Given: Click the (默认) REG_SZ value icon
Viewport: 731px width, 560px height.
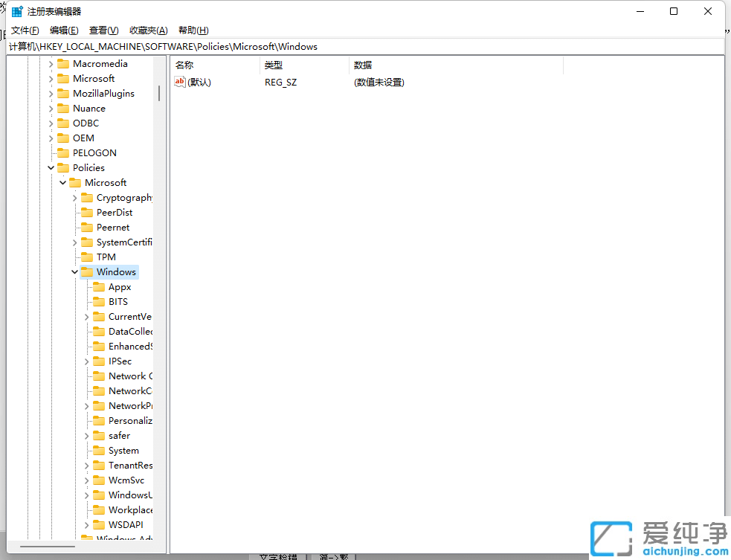Looking at the screenshot, I should pos(179,82).
